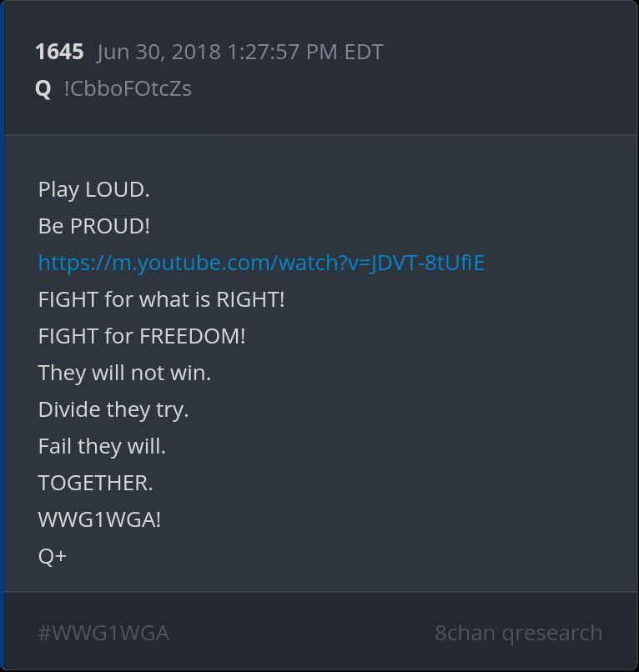Select the bold Q author name
The height and width of the screenshot is (672, 639).
(43, 89)
